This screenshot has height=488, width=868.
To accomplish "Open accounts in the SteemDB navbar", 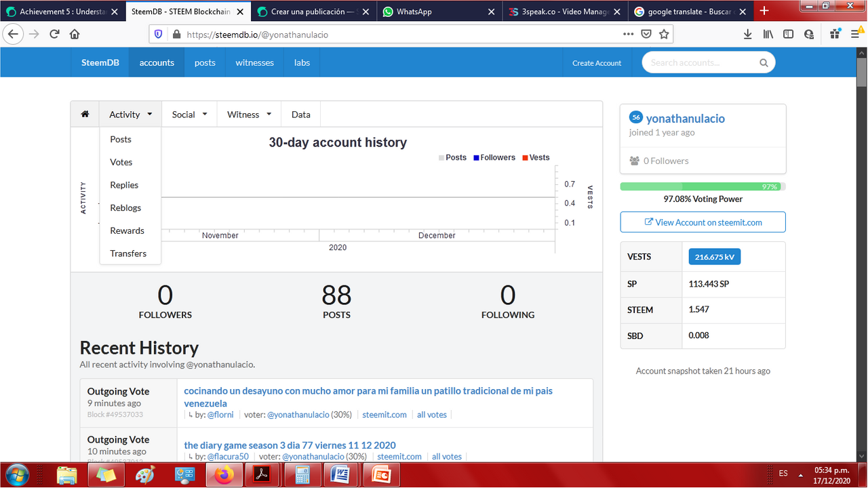I will point(157,62).
